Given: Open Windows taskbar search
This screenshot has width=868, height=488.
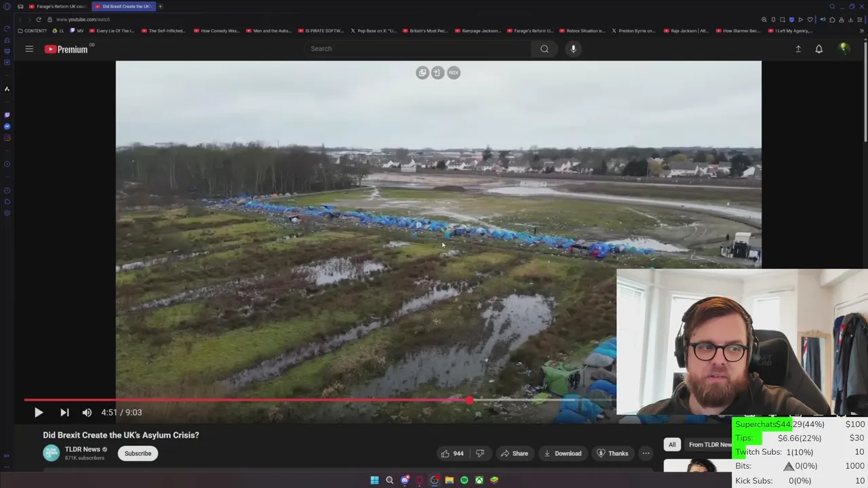Looking at the screenshot, I should click(x=389, y=480).
